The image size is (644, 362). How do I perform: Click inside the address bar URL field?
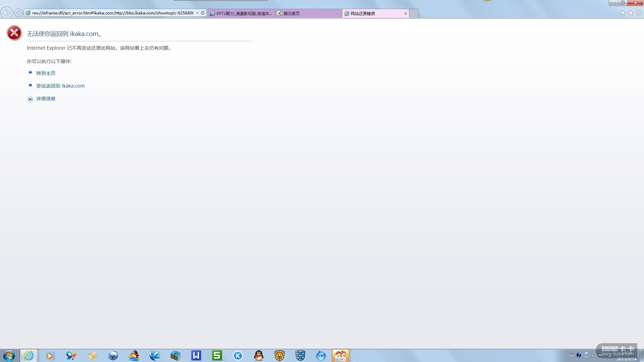(112, 13)
